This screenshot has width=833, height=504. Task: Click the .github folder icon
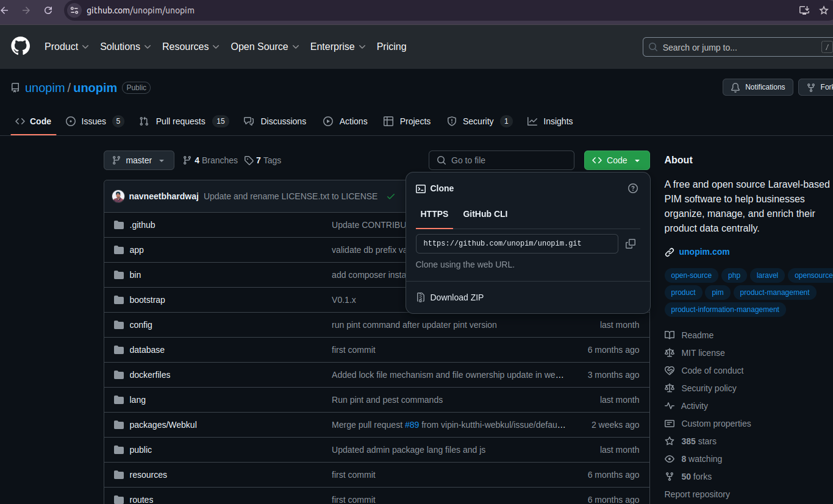click(118, 225)
